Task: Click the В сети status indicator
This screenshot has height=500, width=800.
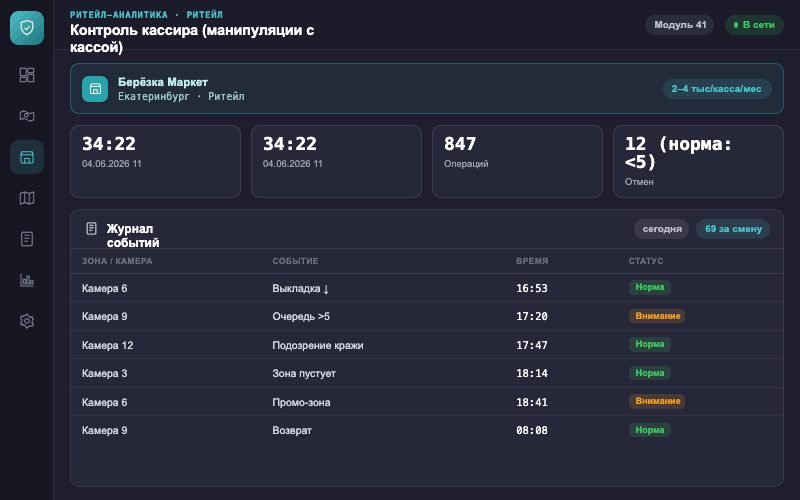Action: (754, 25)
